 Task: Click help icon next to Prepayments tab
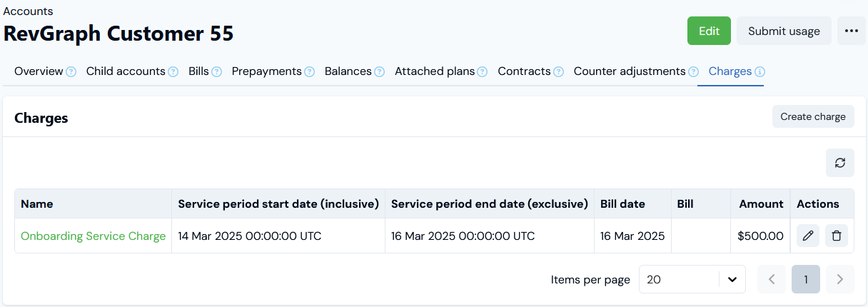309,72
